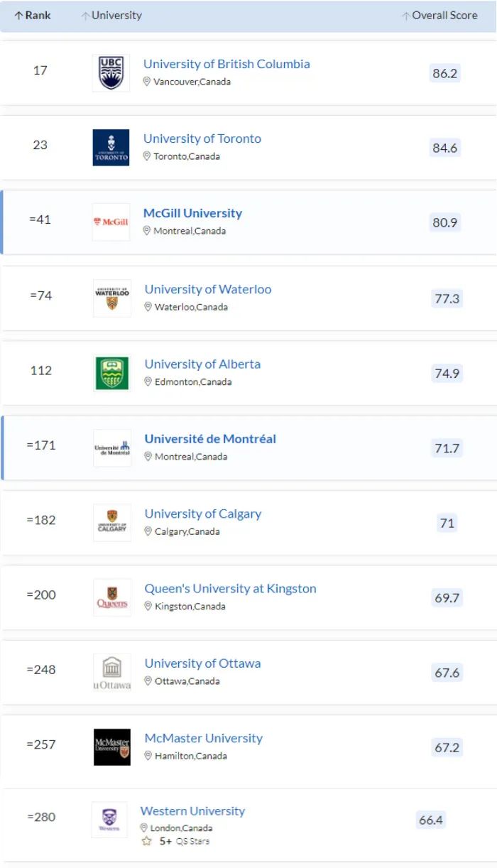Open the McMaster University link
This screenshot has width=497, height=868.
tap(203, 738)
